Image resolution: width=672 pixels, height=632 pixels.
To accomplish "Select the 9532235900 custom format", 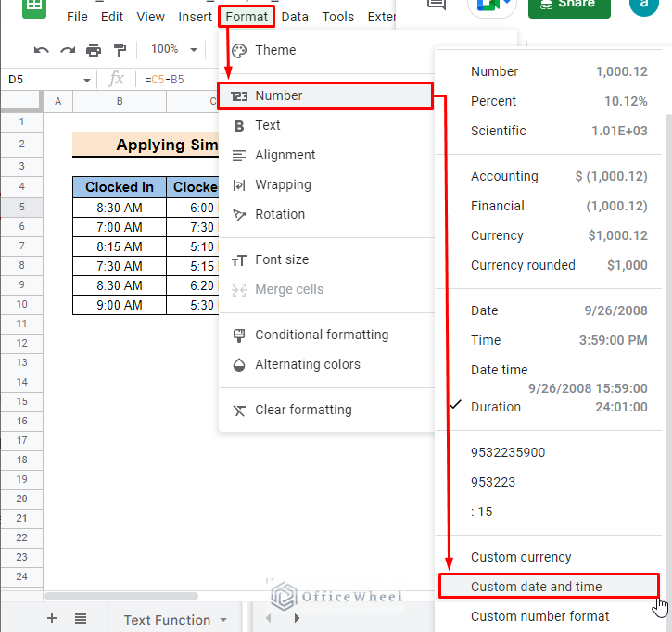I will 549,452.
